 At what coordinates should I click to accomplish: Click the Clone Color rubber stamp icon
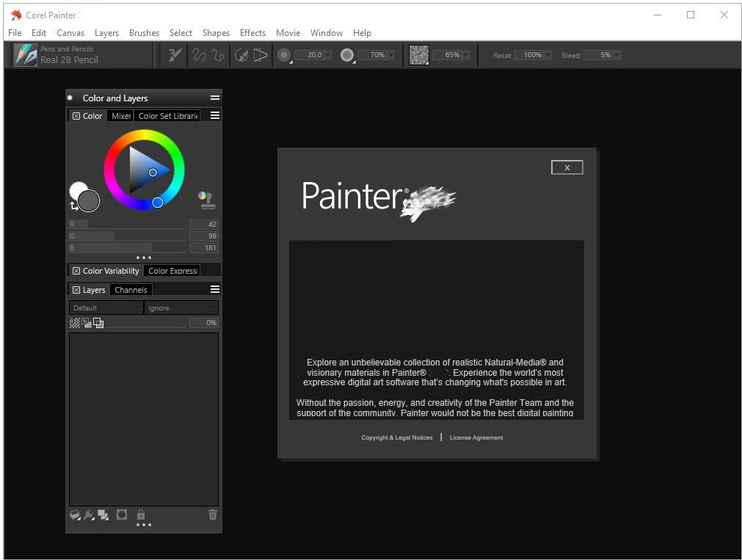(x=207, y=200)
